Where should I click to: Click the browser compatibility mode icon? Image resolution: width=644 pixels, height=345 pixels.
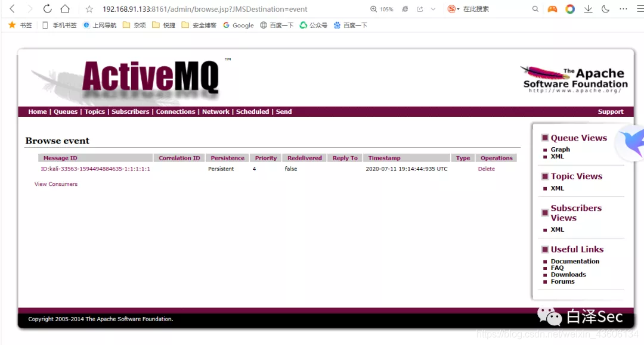point(405,9)
